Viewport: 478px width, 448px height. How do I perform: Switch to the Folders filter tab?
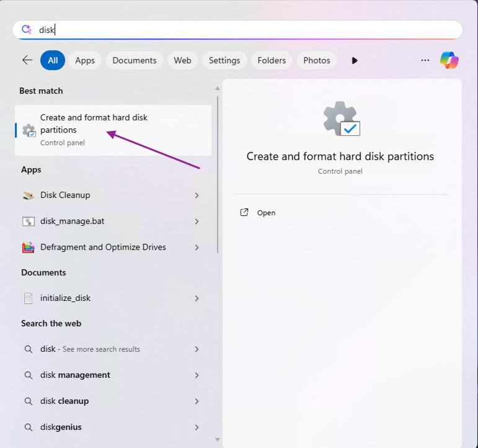click(x=272, y=60)
